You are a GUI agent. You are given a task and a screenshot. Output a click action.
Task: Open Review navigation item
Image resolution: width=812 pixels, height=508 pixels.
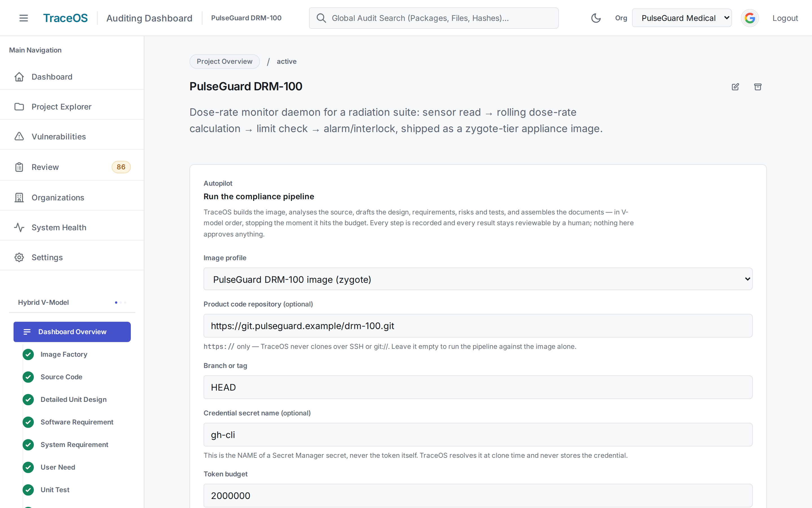pyautogui.click(x=72, y=167)
